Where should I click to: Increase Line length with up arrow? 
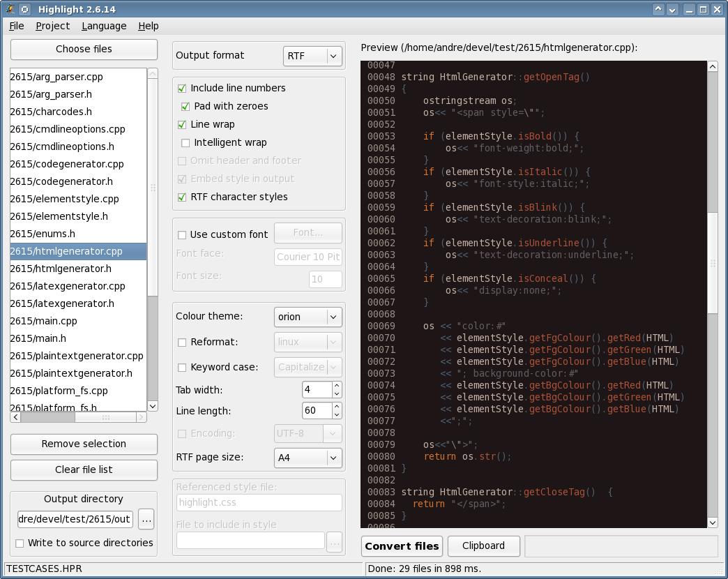337,406
